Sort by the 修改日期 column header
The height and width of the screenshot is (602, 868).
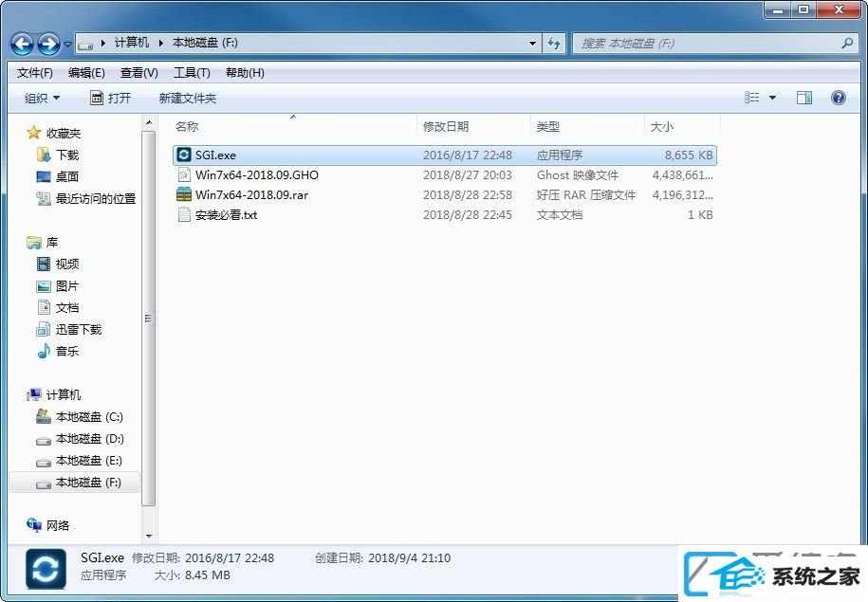(446, 127)
